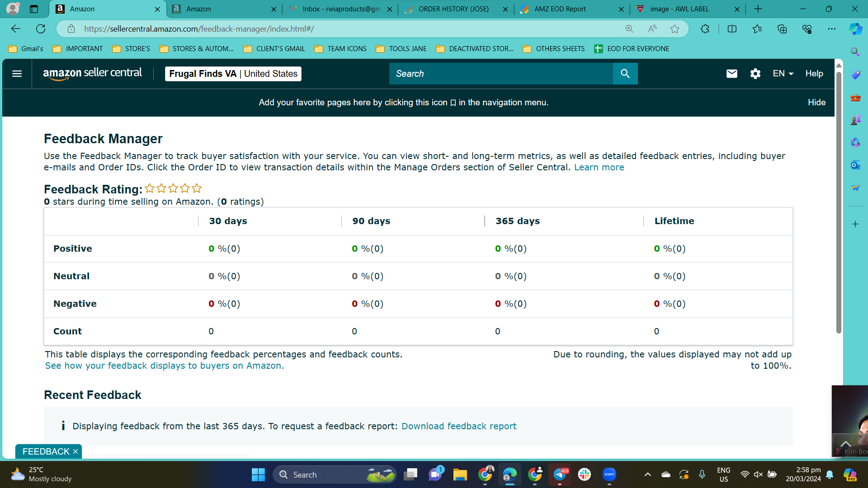Open the Outlook icon in Edge sidebar
The height and width of the screenshot is (488, 868).
point(855,165)
